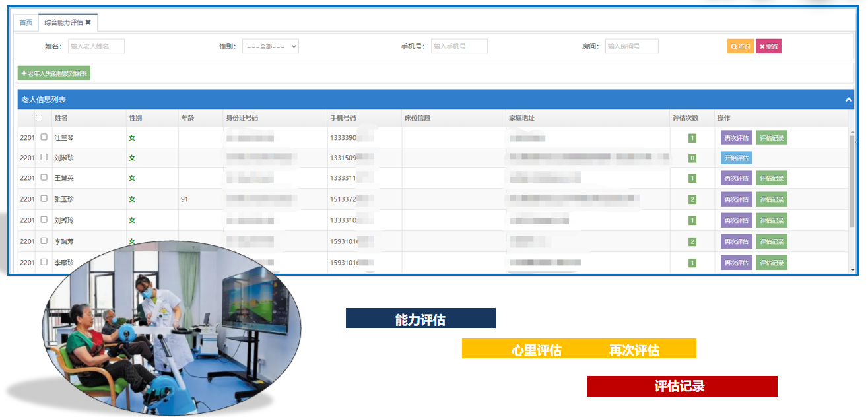The image size is (868, 417).
Task: Open the 性别 dropdown filter
Action: pyautogui.click(x=270, y=46)
